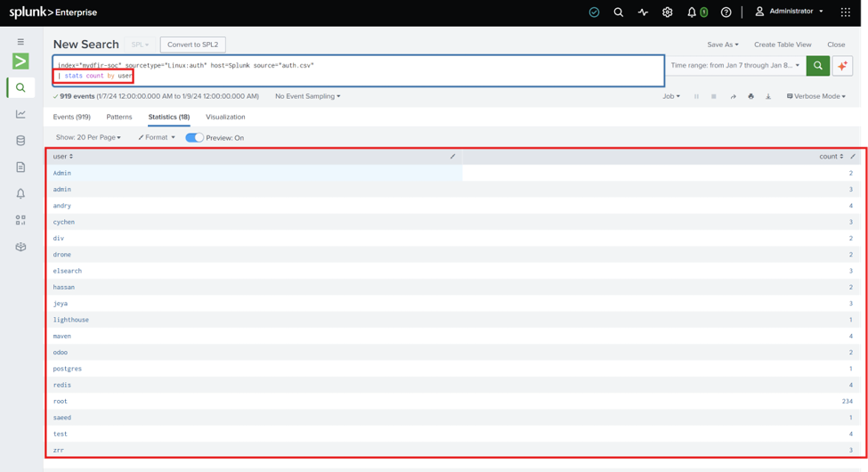This screenshot has width=868, height=472.
Task: Pause the search job
Action: [x=696, y=96]
